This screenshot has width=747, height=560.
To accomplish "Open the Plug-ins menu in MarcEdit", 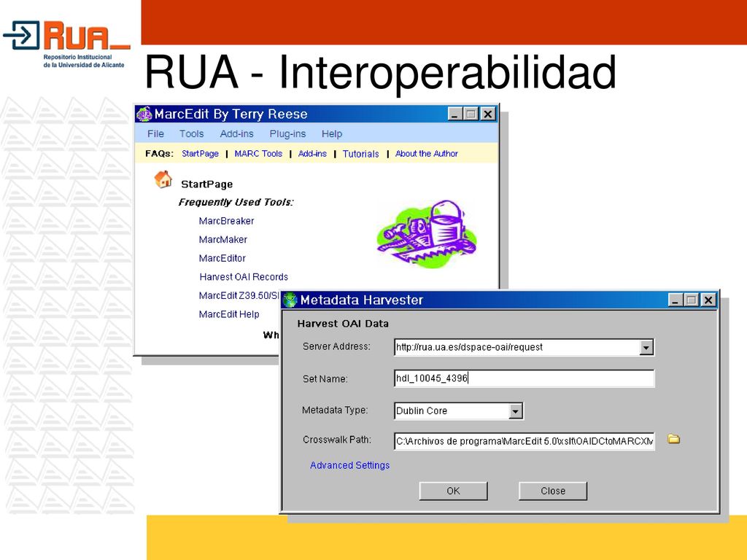I will (x=287, y=134).
